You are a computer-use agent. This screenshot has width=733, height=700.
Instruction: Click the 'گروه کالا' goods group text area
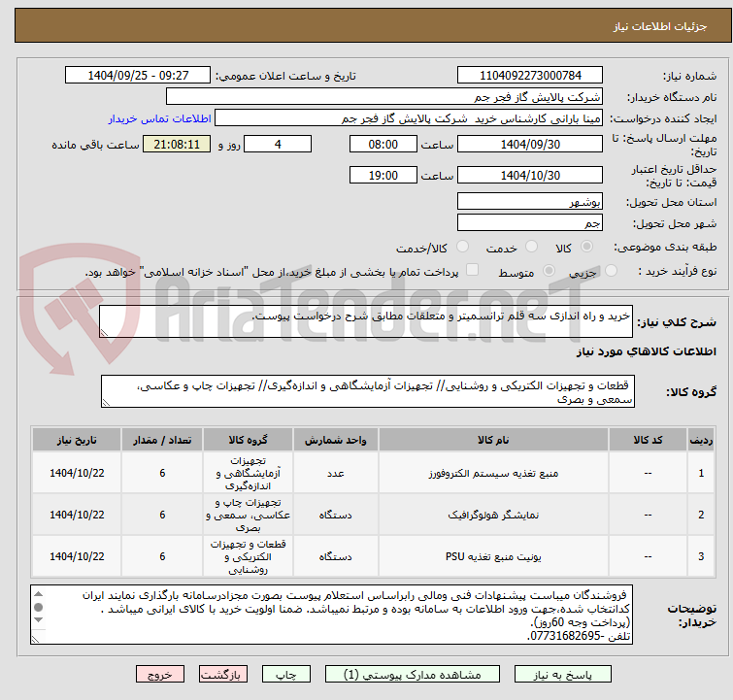point(367,391)
